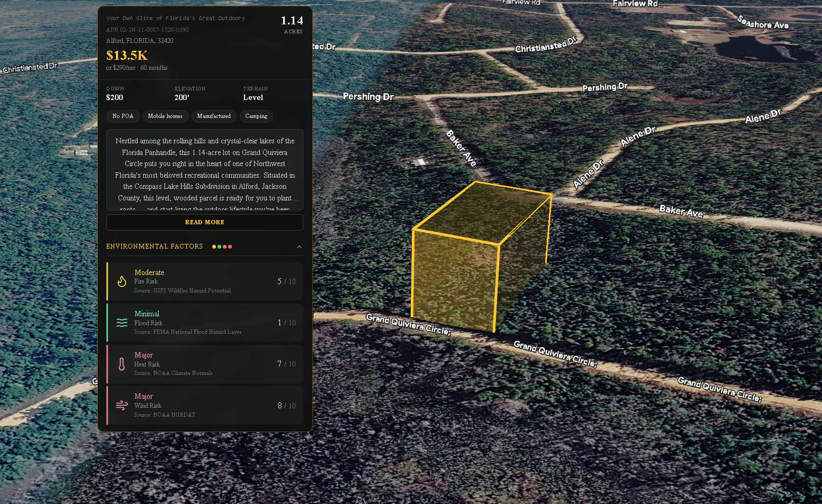Click the Fairview Rd map label

click(x=635, y=4)
